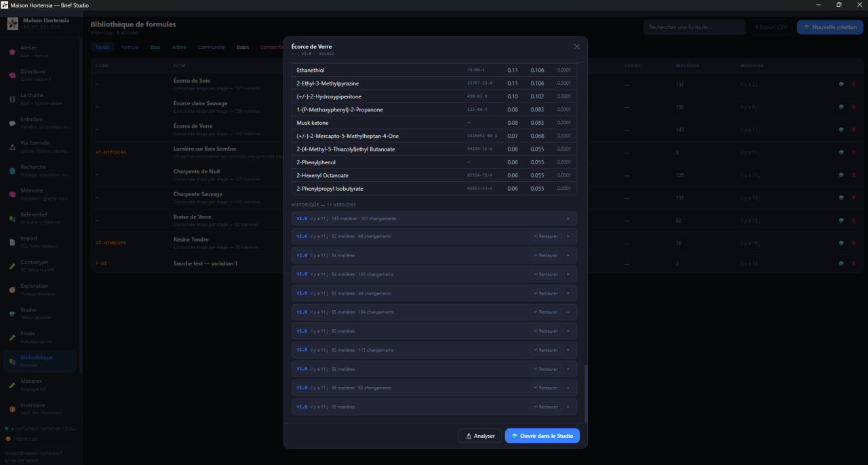The image size is (868, 465).
Task: Click green open icon for Lumière sur Bois Sombre
Action: point(842,152)
